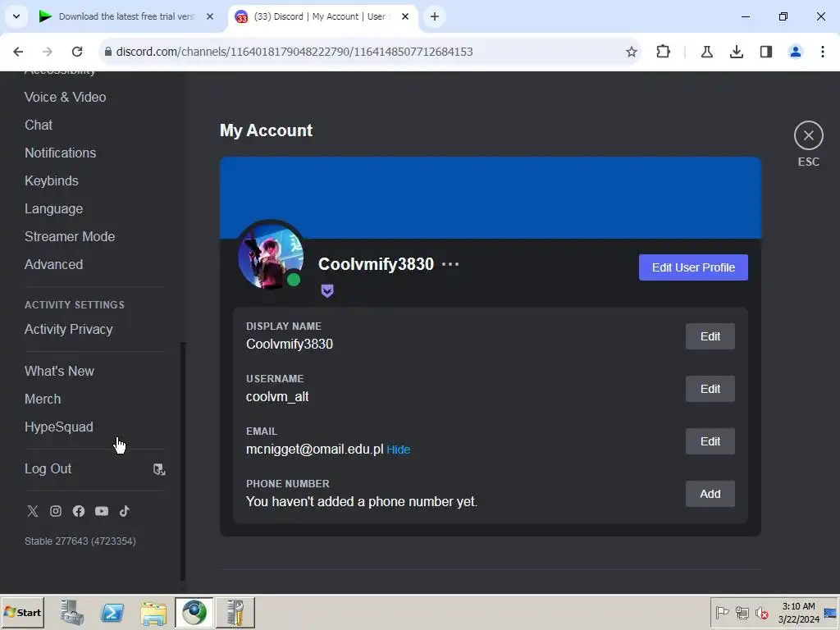Screen dimensions: 840x630
Task: Open Activity Privacy settings
Action: [69, 329]
